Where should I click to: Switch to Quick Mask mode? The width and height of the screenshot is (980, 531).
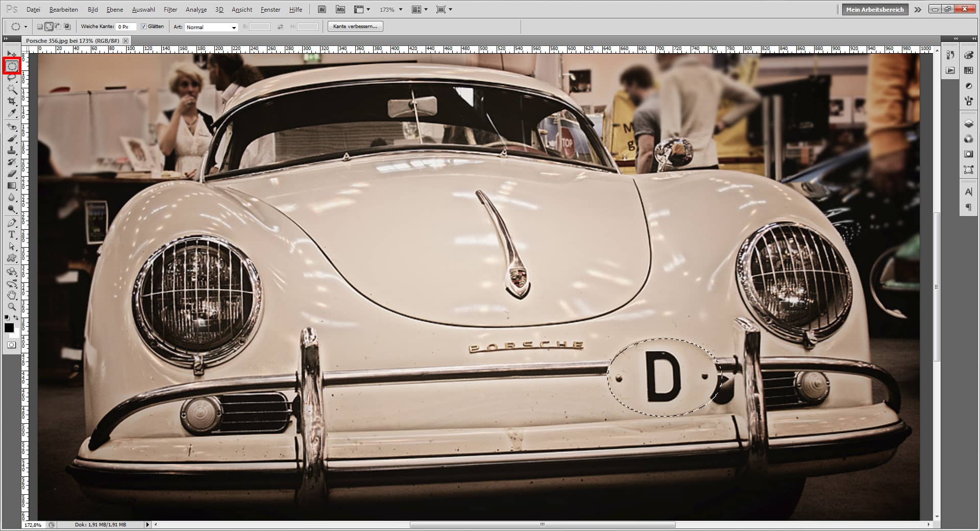pyautogui.click(x=11, y=345)
